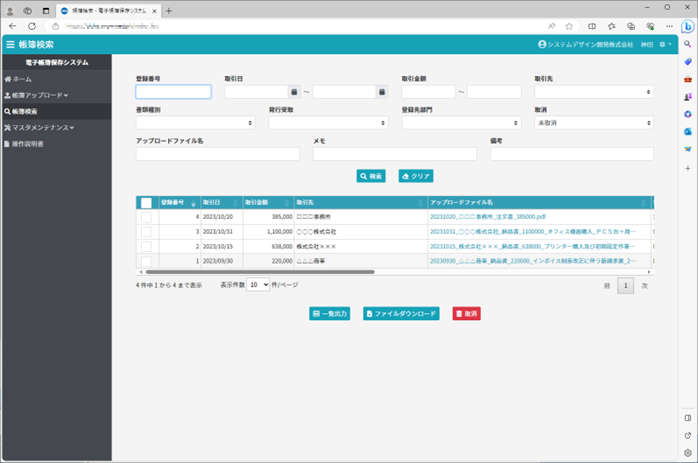Open browser settings and more menu

click(x=669, y=26)
